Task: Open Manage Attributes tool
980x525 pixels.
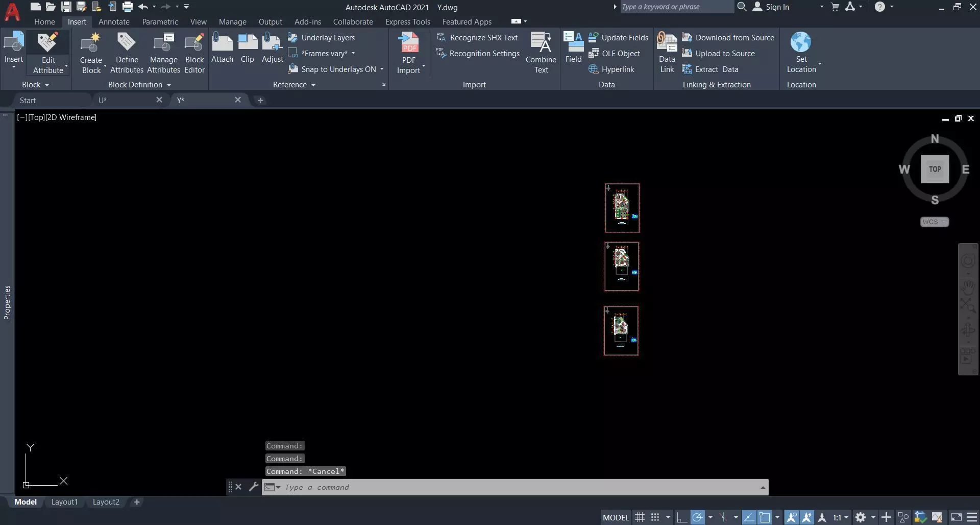Action: click(163, 53)
